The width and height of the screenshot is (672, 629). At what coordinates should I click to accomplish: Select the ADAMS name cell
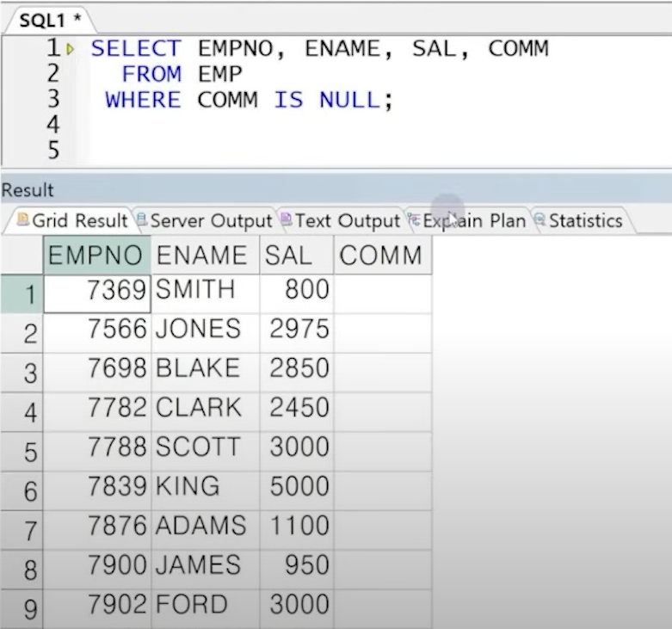click(x=206, y=530)
